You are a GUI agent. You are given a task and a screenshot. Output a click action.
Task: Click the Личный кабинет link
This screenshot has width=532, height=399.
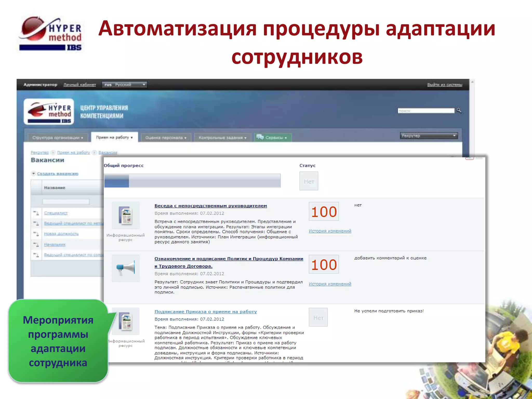[80, 85]
